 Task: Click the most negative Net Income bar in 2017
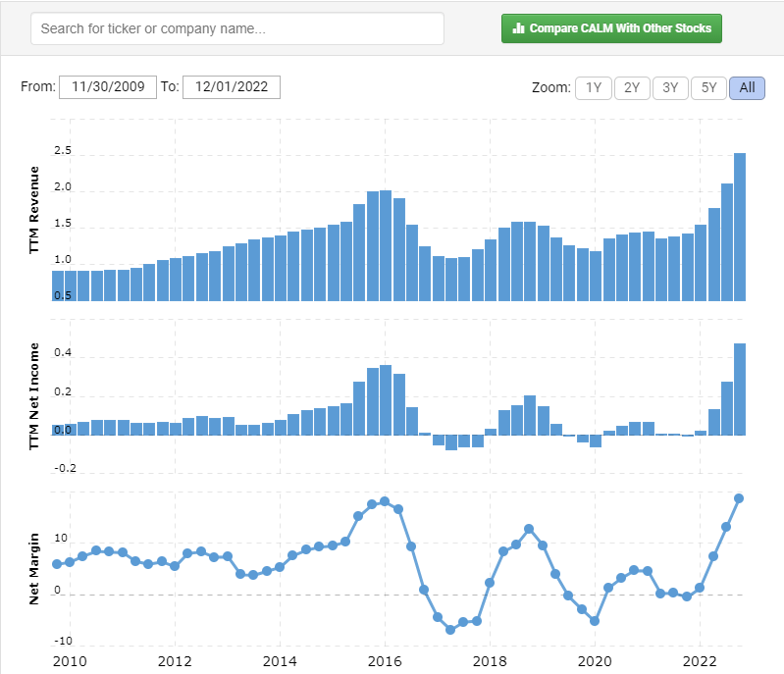pyautogui.click(x=450, y=442)
